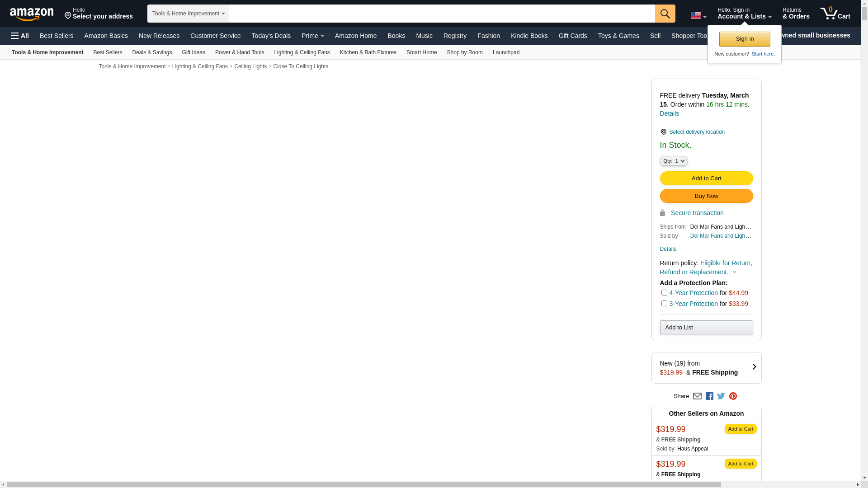Viewport: 868px width, 488px height.
Task: Expand the Add to List dropdown
Action: pos(706,328)
